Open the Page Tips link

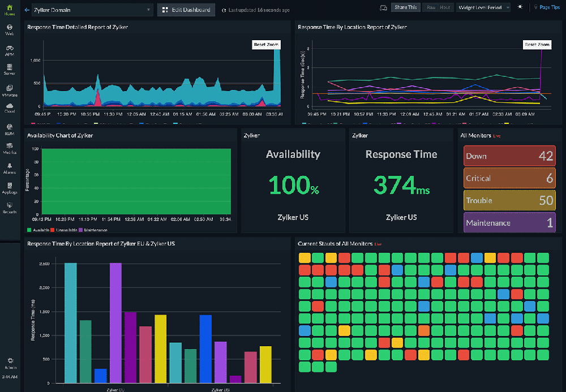(x=548, y=7)
